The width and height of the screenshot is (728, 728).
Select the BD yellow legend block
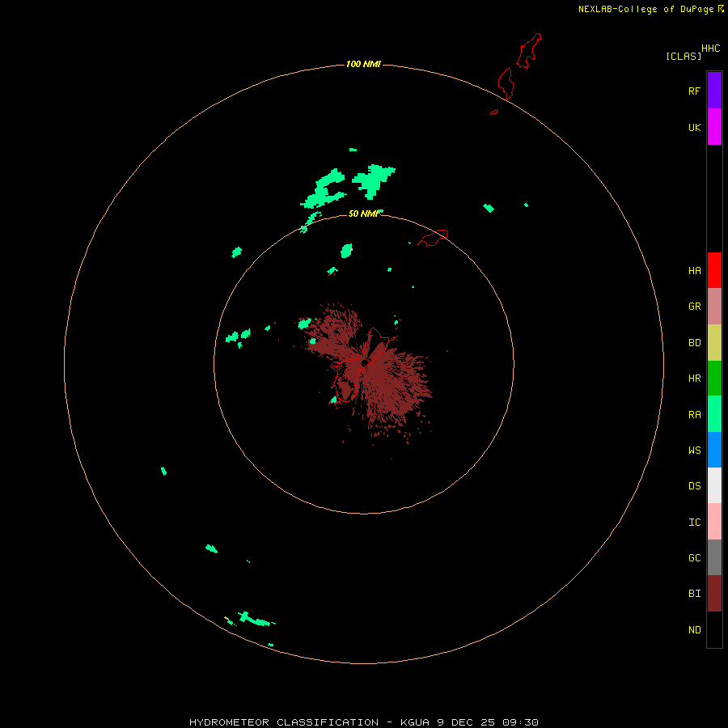pos(714,343)
